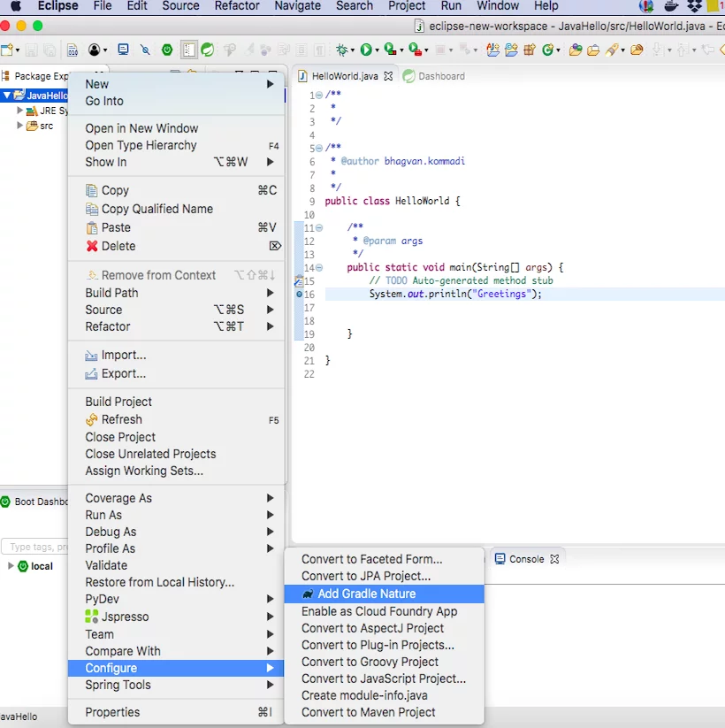
Task: Click the Search flashlight toolbar icon
Action: click(x=612, y=50)
